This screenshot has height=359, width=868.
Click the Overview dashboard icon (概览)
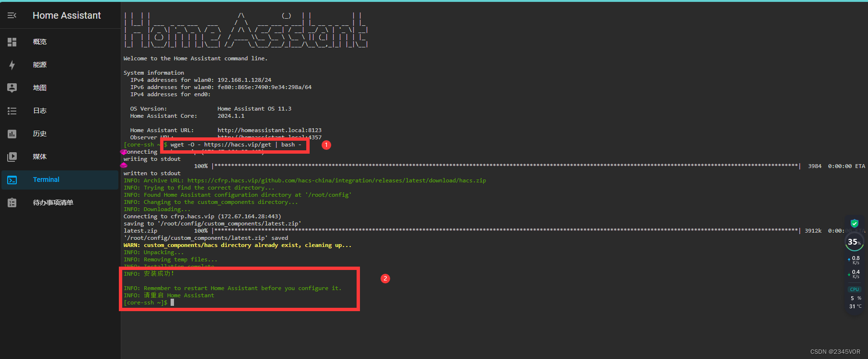(x=12, y=42)
